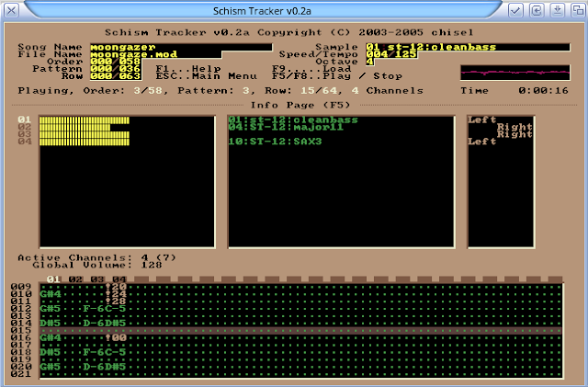
Task: Click the oscilloscope waveform display
Action: (514, 73)
